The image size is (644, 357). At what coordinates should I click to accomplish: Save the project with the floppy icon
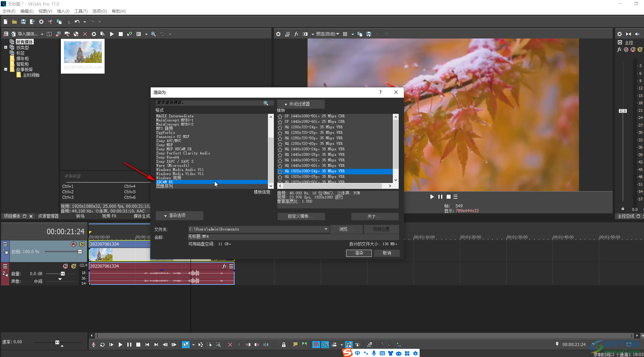coord(23,22)
